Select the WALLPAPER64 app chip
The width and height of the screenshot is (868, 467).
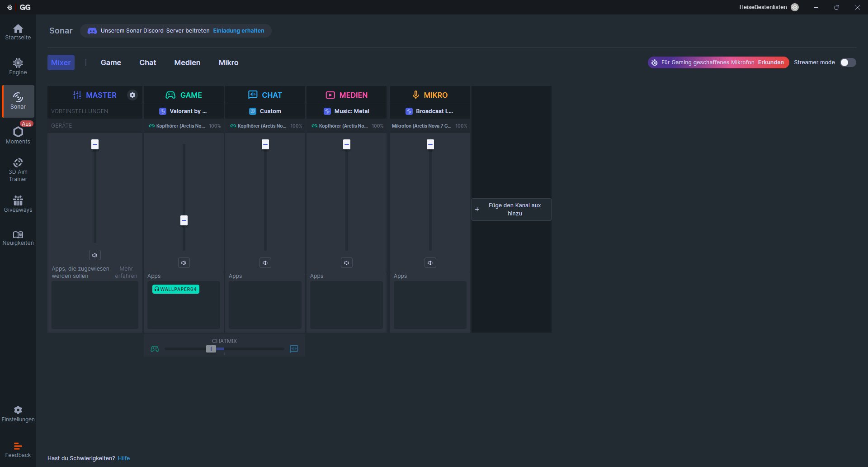pos(176,289)
